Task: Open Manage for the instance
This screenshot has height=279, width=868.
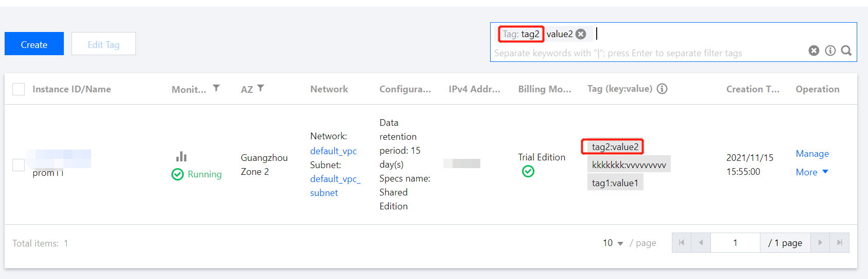Action: pos(812,154)
